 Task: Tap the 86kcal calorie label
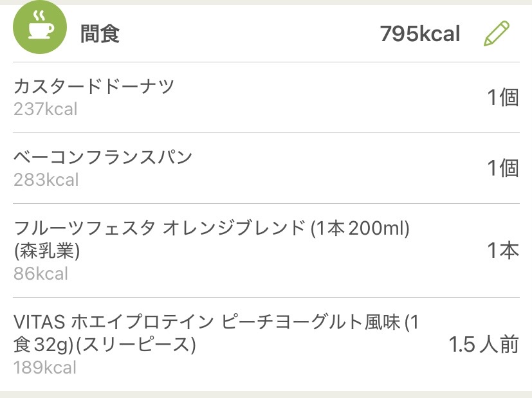(41, 273)
